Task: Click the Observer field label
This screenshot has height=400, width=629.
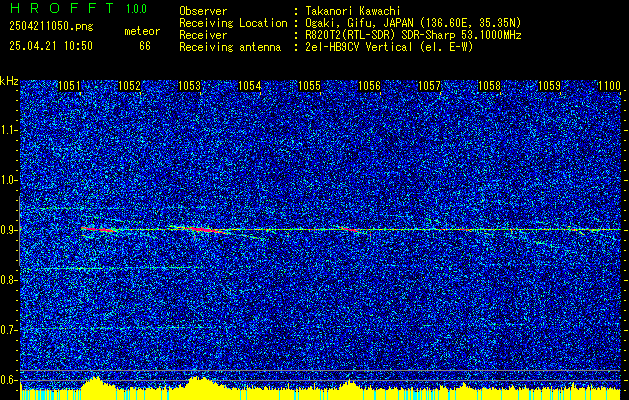Action: (x=203, y=11)
